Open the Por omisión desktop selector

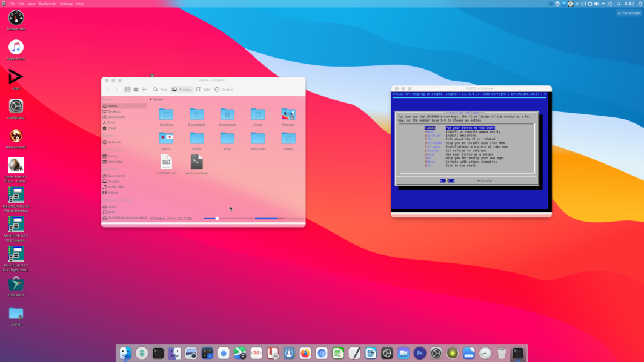click(x=629, y=13)
